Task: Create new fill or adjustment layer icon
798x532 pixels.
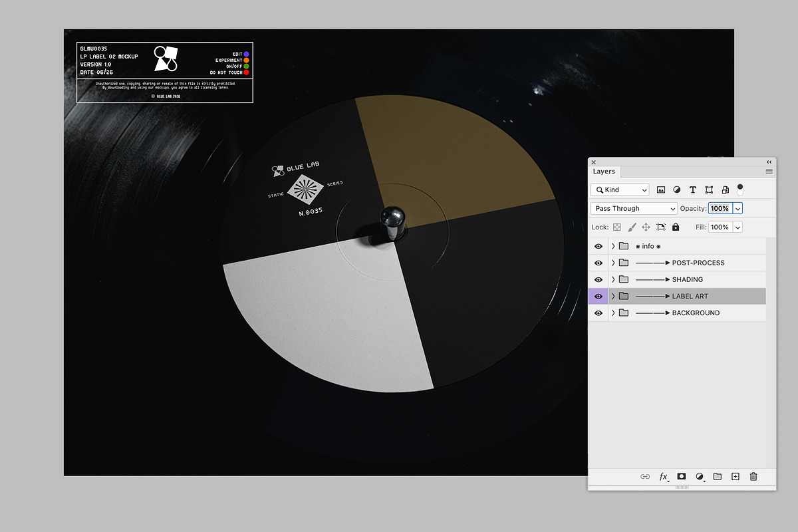Action: click(x=700, y=476)
